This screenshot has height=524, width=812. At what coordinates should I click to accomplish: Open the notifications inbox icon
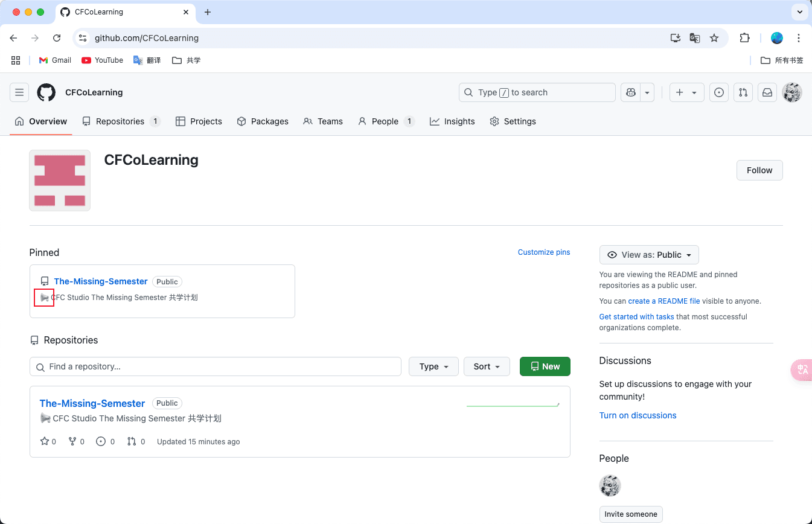pos(767,92)
